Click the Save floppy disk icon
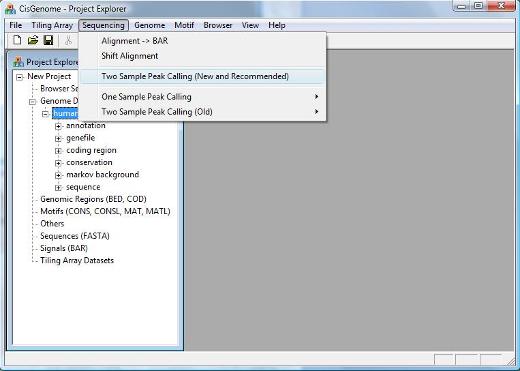Screen dimensions: 520x371 coord(48,40)
